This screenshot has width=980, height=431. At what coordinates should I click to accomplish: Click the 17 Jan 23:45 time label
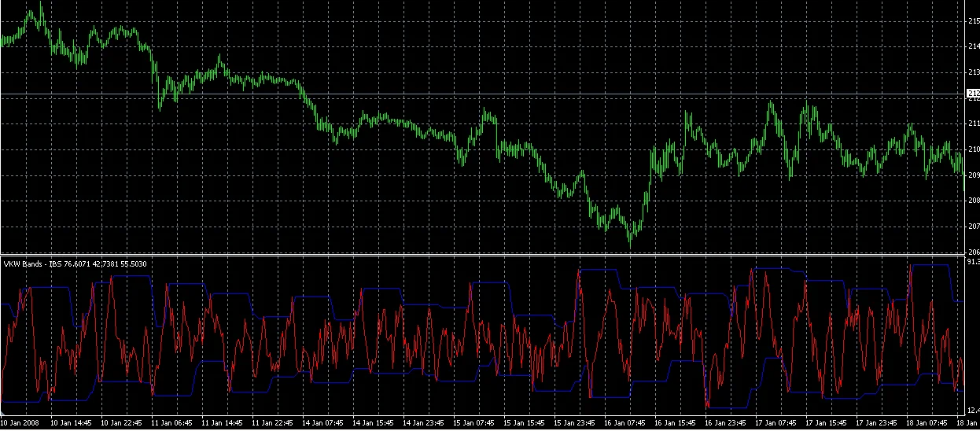click(876, 423)
